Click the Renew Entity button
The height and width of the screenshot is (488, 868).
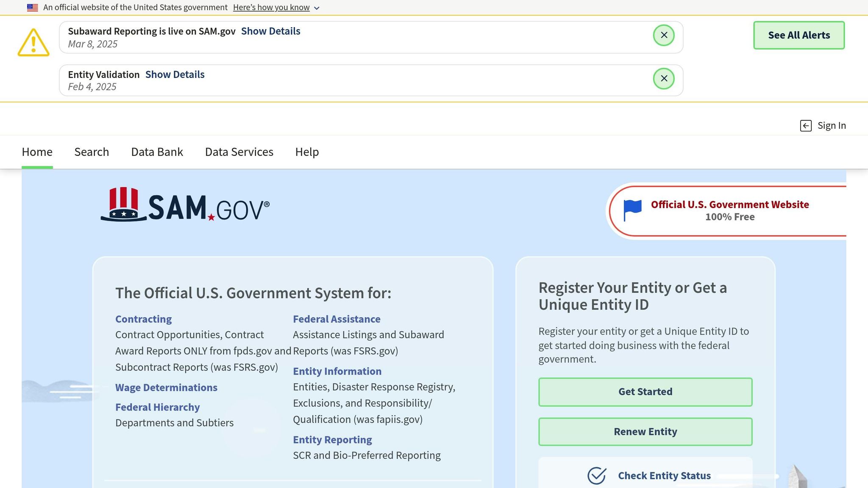645,432
